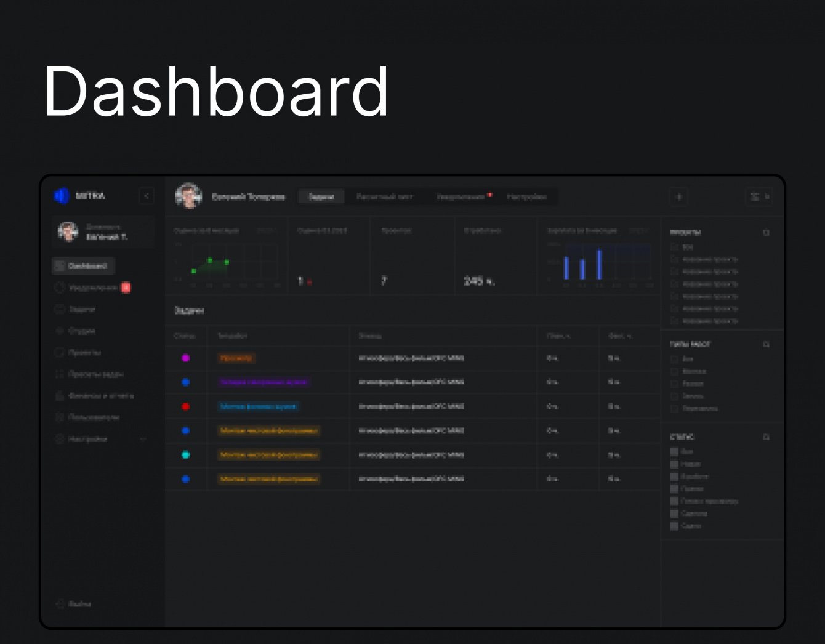The width and height of the screenshot is (825, 644).
Task: Click the 245 ч. worked hours value
Action: click(479, 281)
